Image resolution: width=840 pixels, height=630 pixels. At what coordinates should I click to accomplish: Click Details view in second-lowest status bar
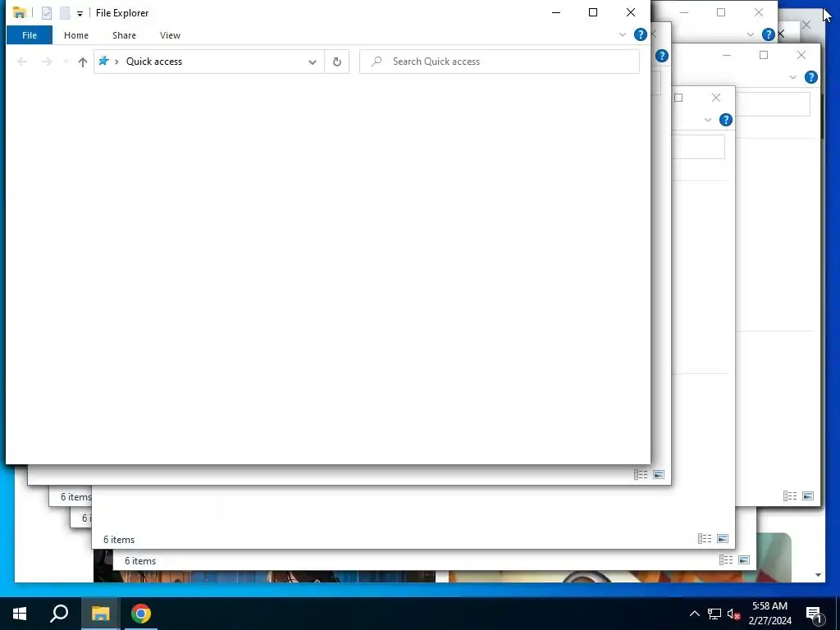click(705, 539)
